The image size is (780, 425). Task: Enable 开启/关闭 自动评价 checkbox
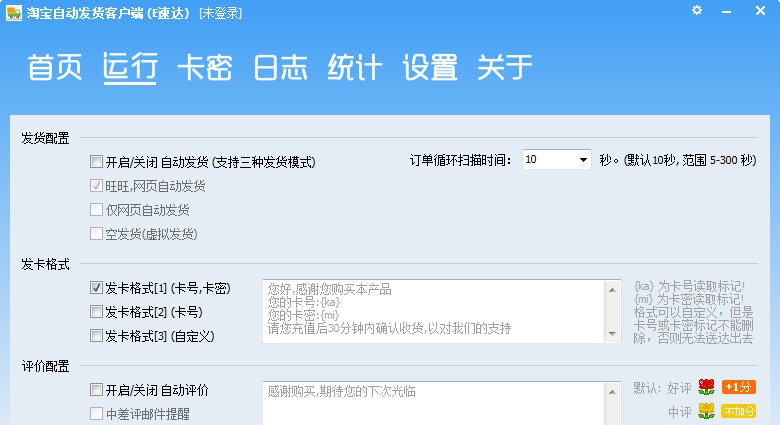pyautogui.click(x=96, y=389)
